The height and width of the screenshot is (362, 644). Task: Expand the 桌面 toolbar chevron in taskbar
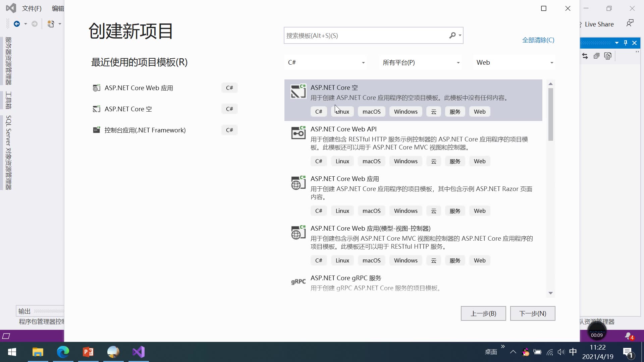(503, 347)
